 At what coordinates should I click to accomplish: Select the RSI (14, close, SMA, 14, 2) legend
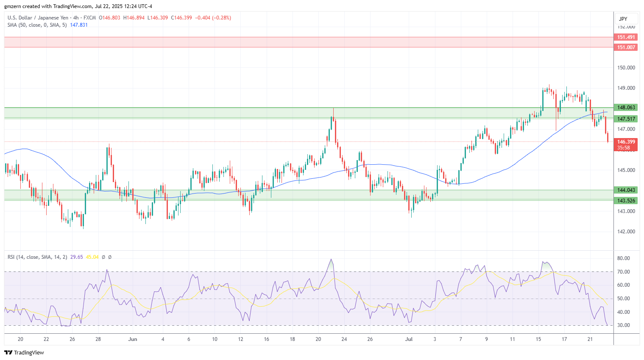tap(37, 257)
